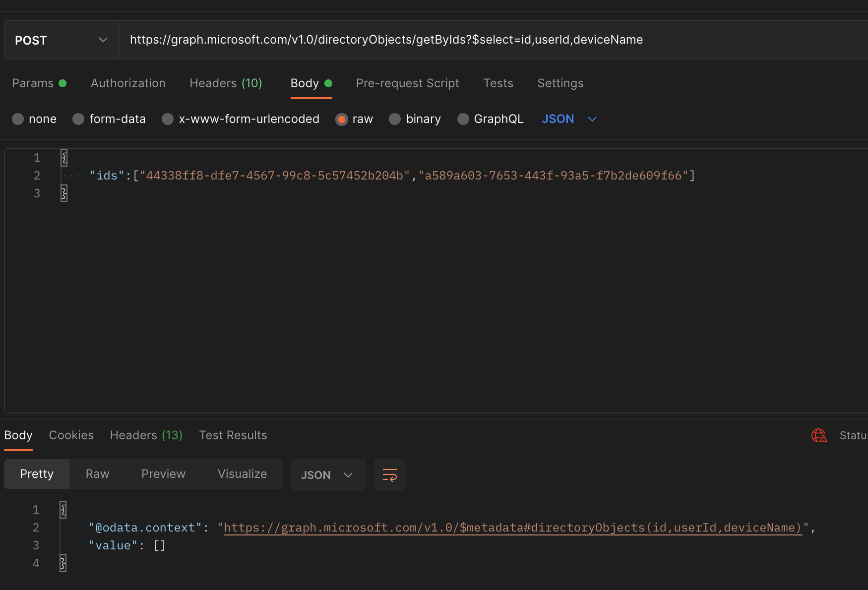The height and width of the screenshot is (590, 868).
Task: Select the Raw response view
Action: tap(97, 474)
